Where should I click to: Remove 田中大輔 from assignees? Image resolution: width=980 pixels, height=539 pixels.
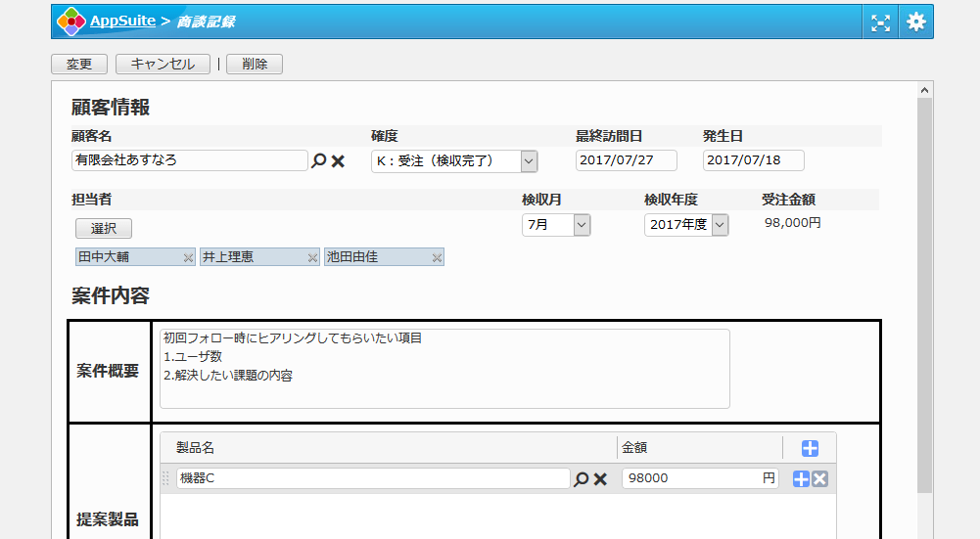(188, 257)
